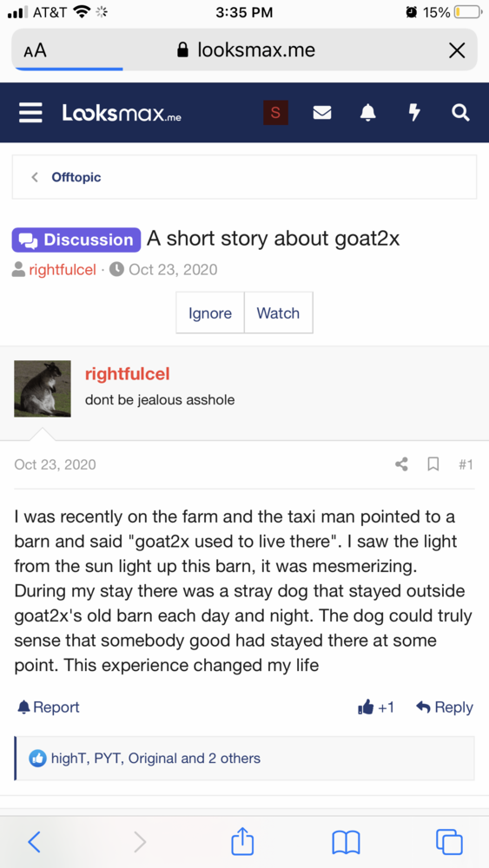This screenshot has width=489, height=868.
Task: Click the +1 like button
Action: [x=377, y=707]
